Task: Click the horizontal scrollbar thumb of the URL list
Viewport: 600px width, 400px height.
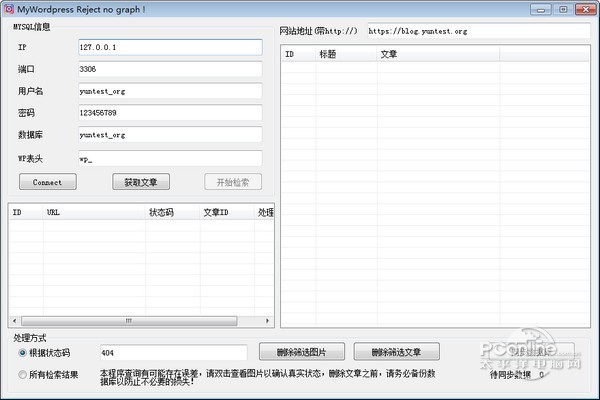Action: (129, 321)
